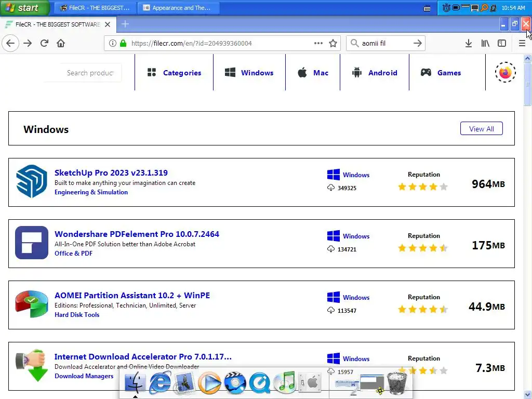Image resolution: width=532 pixels, height=399 pixels.
Task: Switch to the Appearance and Themes taskbar window
Action: (179, 8)
